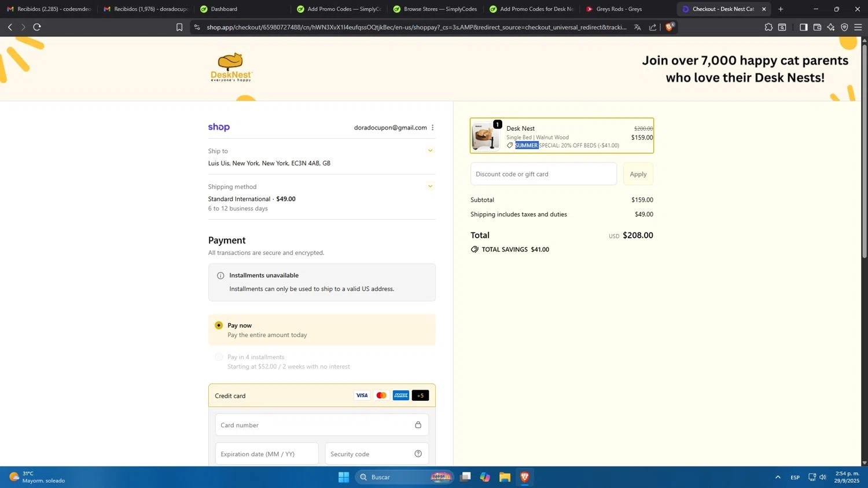Open File Explorer from taskbar
Screen dimensions: 868x488
(x=505, y=477)
